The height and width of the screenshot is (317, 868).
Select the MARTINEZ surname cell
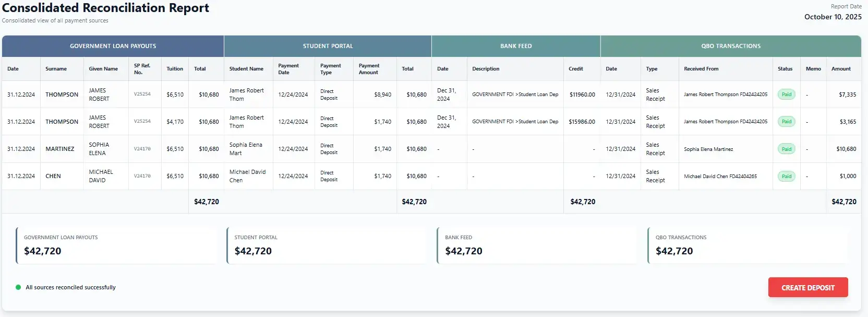(60, 149)
